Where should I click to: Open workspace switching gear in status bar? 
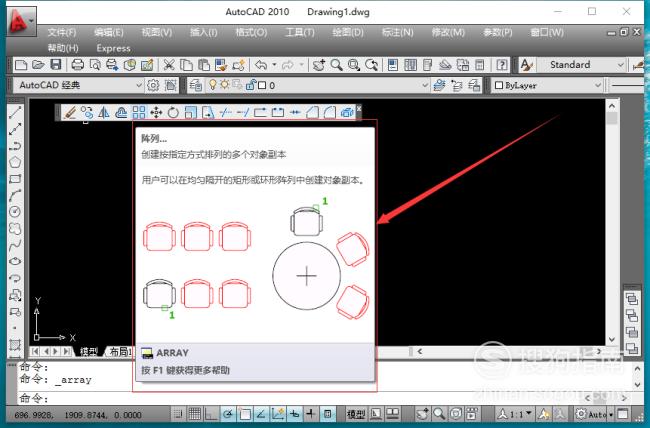[581, 413]
